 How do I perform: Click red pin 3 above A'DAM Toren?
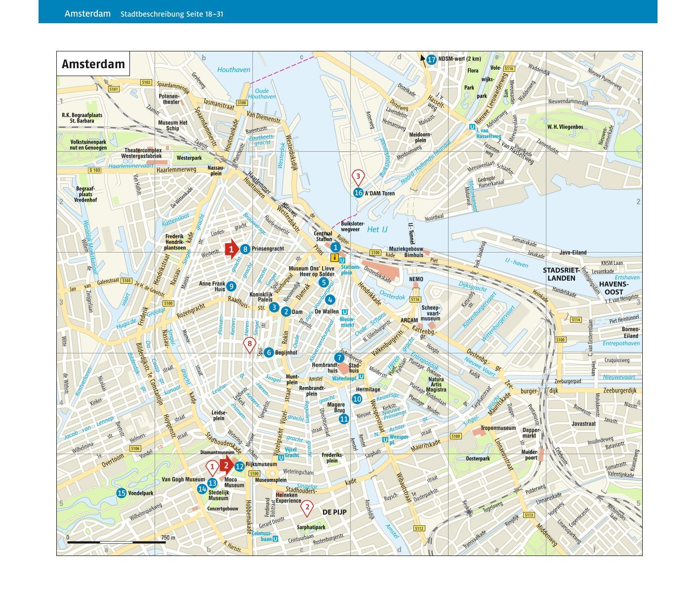[x=358, y=176]
